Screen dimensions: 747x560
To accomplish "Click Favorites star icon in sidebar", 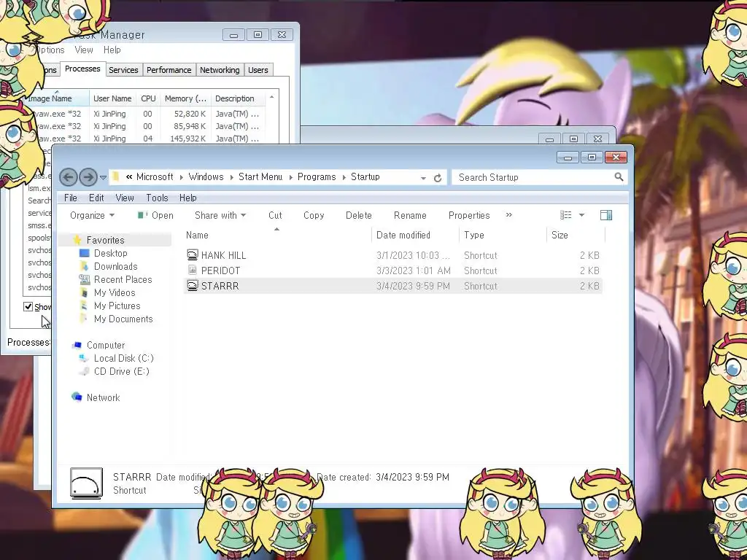I will point(77,239).
